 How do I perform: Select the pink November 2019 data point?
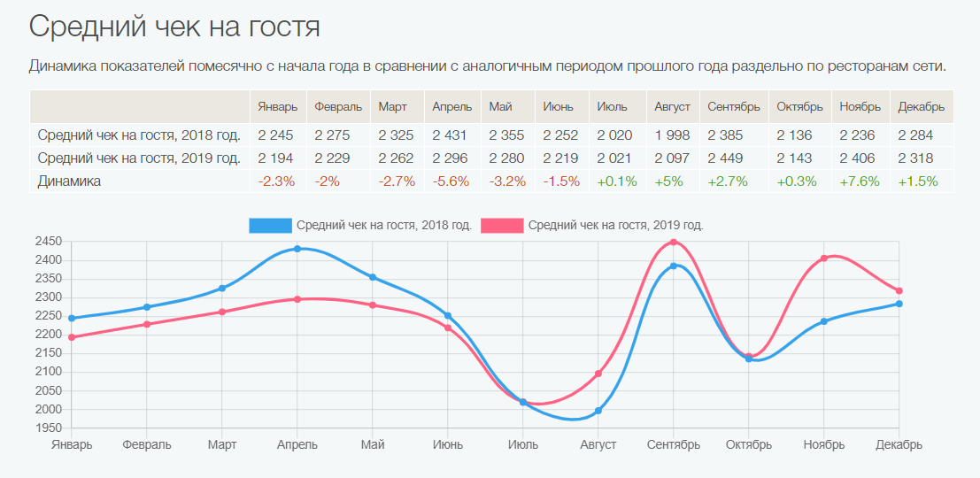pyautogui.click(x=824, y=258)
